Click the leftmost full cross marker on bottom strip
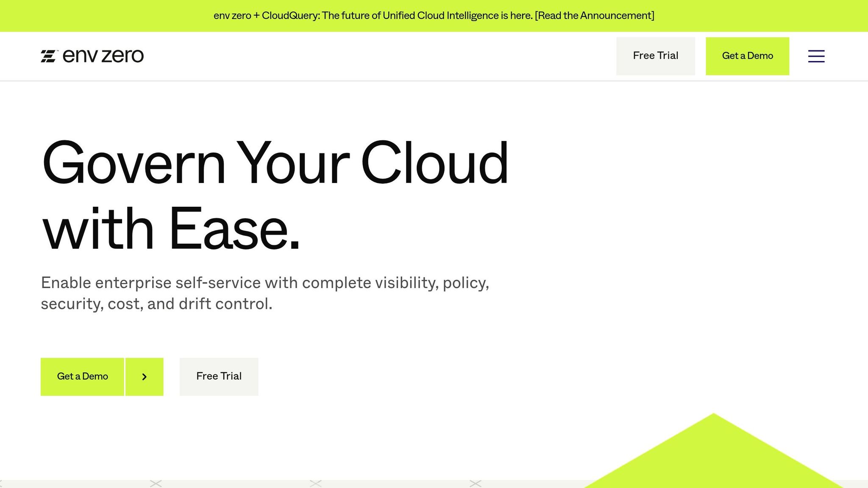 [x=156, y=483]
